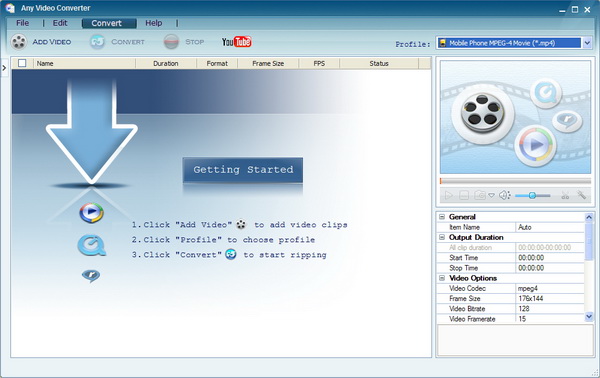Click the play button in preview controls

point(448,196)
